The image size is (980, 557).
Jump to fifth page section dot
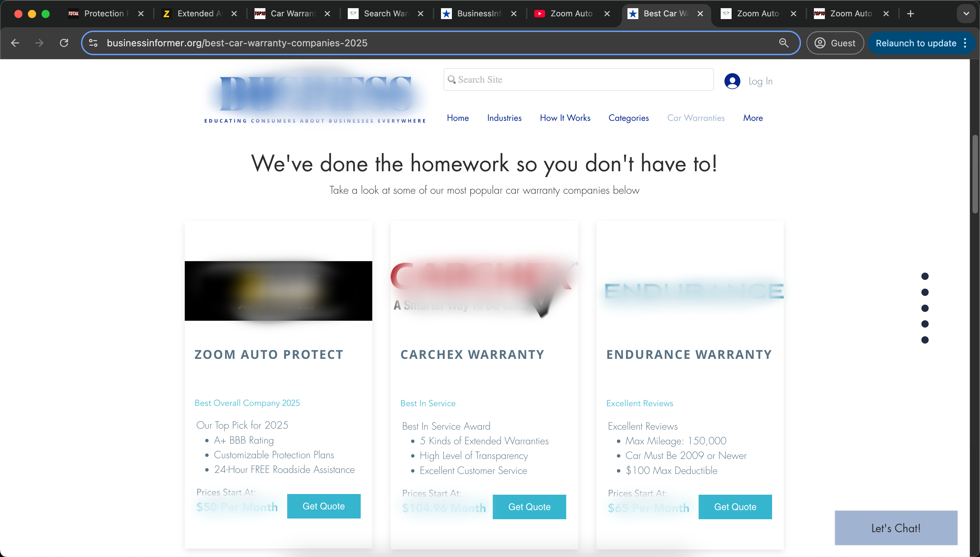point(925,340)
